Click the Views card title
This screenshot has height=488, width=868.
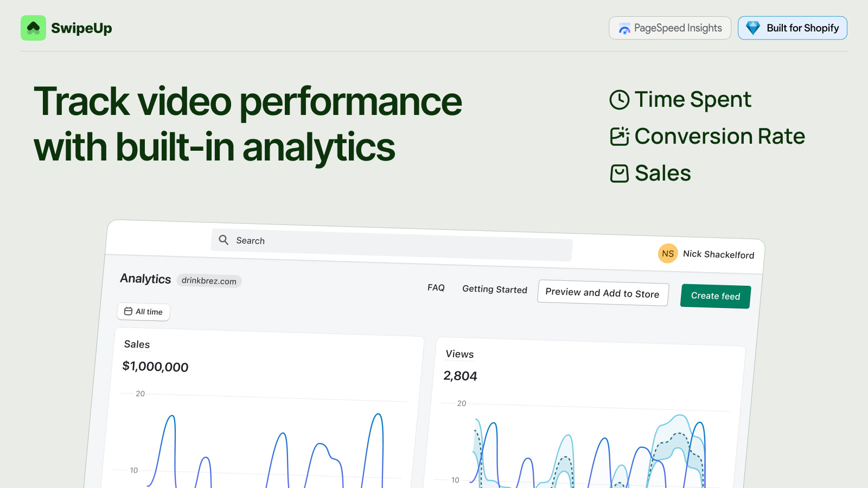point(459,354)
